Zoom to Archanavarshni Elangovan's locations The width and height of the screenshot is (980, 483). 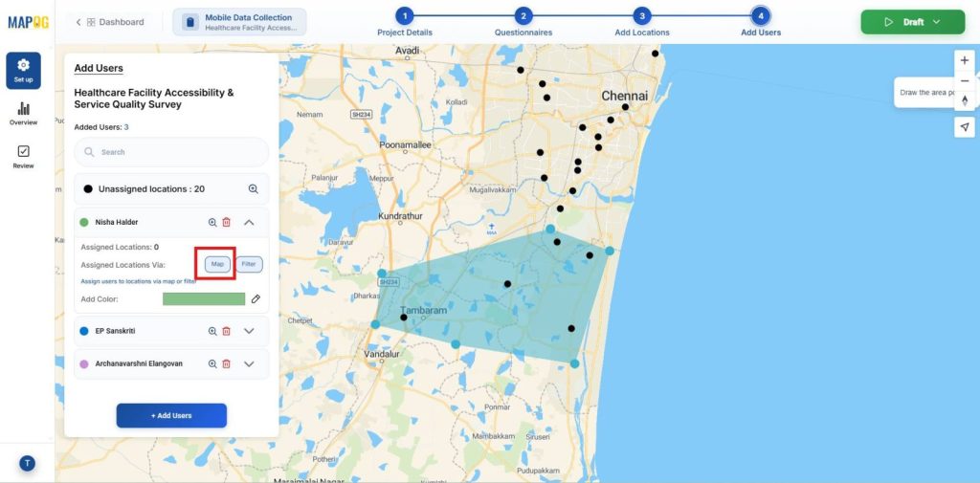click(212, 363)
